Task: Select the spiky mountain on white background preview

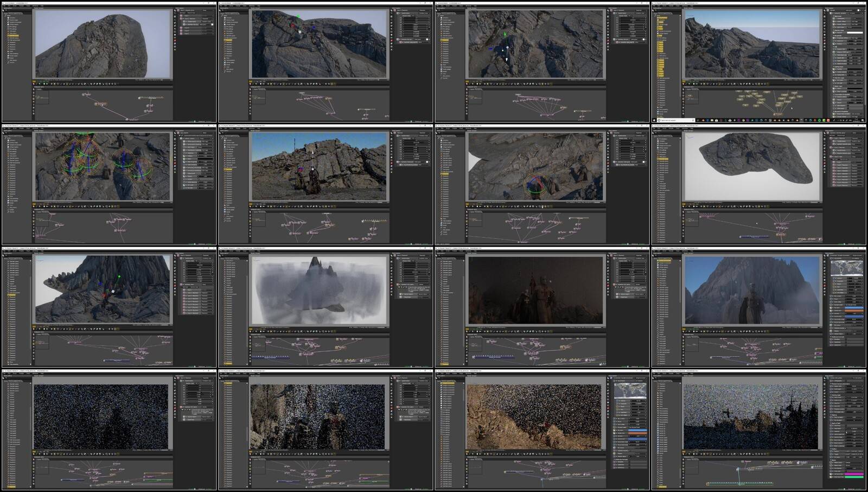Action: pos(103,289)
